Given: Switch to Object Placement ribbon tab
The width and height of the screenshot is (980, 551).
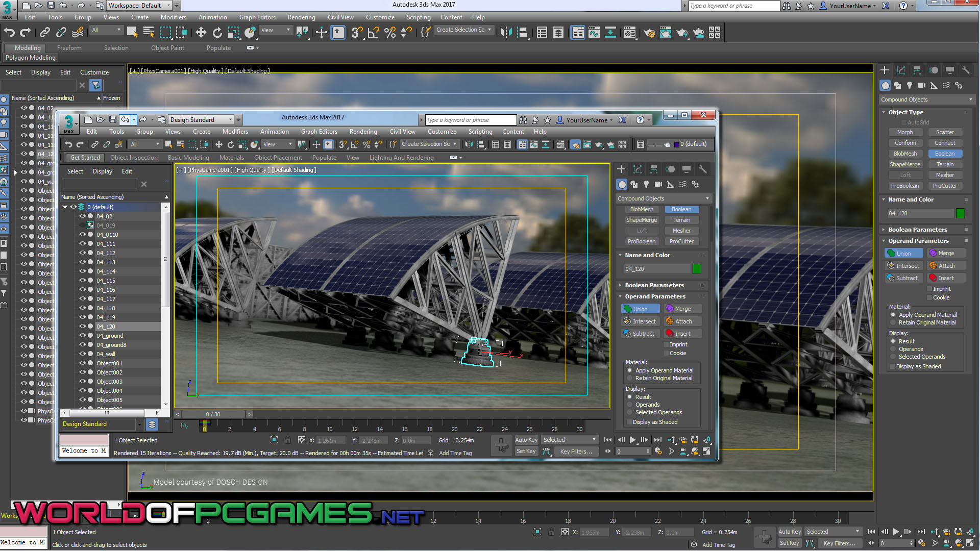Looking at the screenshot, I should click(278, 158).
